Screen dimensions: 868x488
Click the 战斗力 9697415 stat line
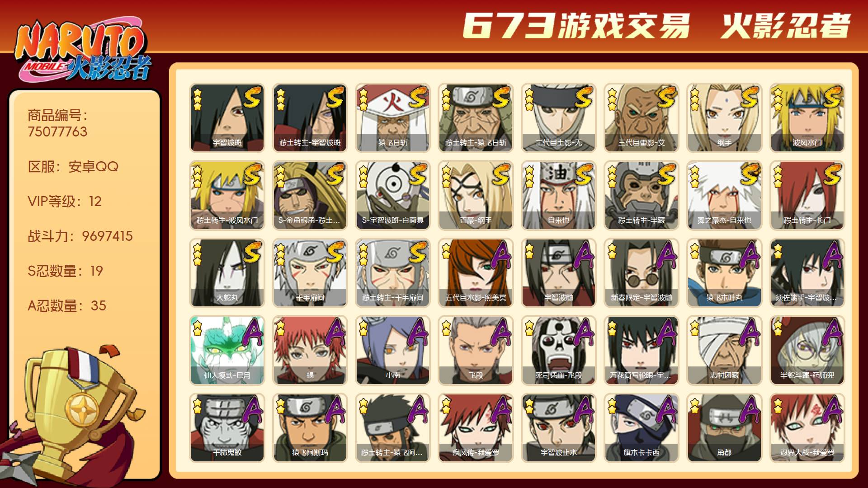click(80, 236)
